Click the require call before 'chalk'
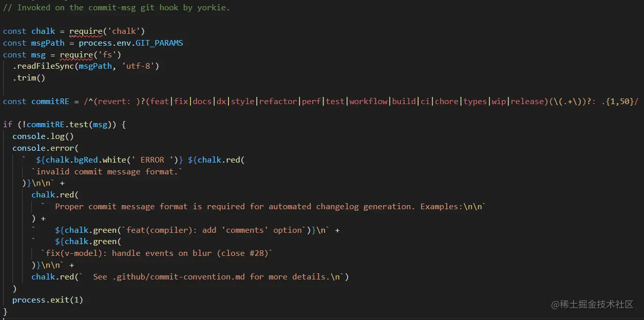This screenshot has width=644, height=320. [x=86, y=31]
